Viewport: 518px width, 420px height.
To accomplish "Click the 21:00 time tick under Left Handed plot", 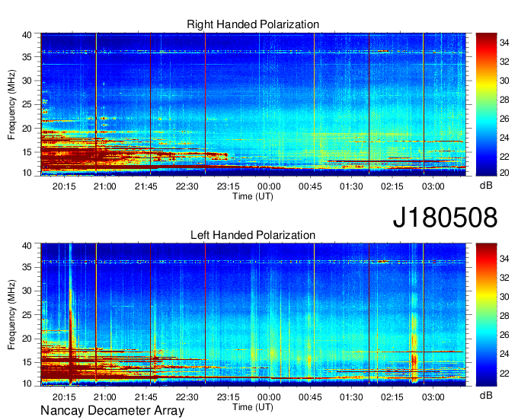I will (x=105, y=397).
